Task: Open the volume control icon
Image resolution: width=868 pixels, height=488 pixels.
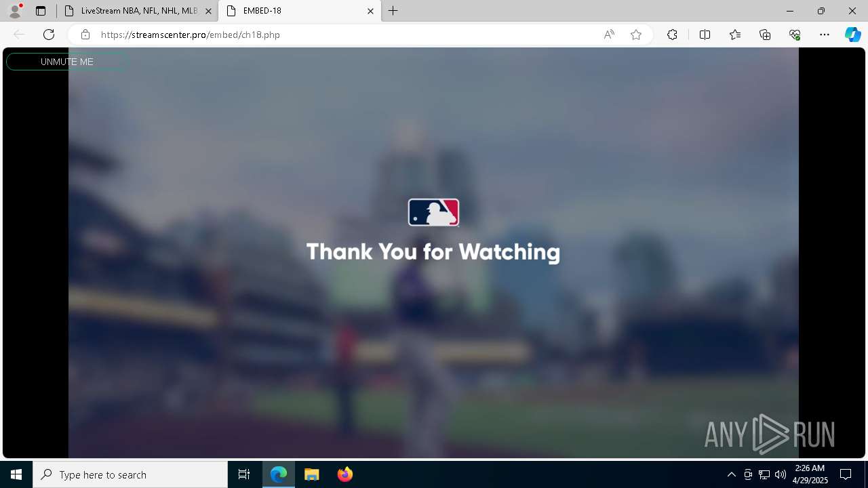Action: tap(781, 474)
